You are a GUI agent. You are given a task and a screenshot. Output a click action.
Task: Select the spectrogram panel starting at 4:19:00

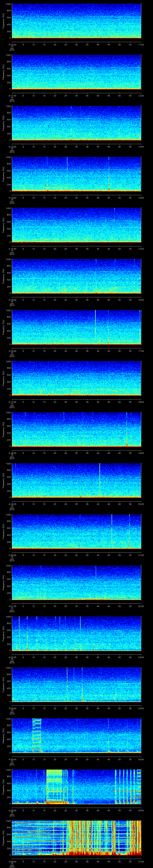coord(77,481)
